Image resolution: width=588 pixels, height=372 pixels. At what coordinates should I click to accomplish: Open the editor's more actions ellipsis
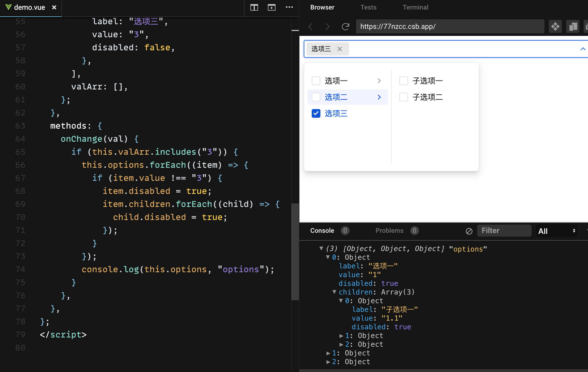click(289, 7)
